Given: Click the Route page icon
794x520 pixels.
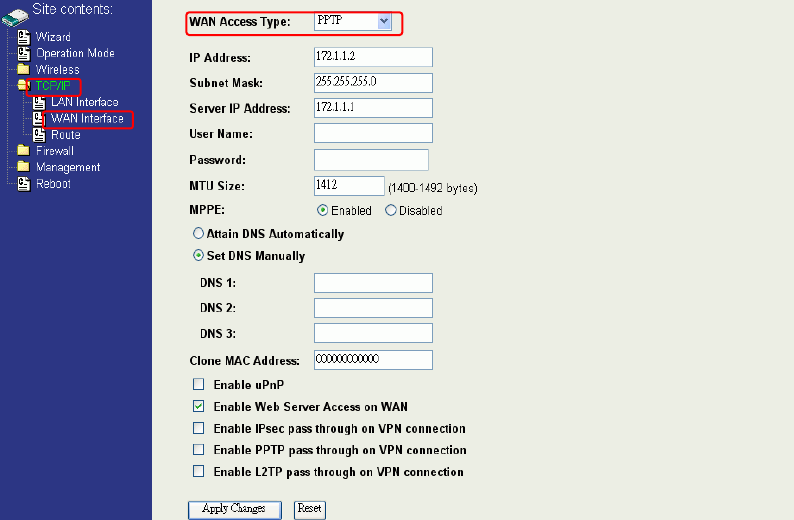Looking at the screenshot, I should coord(39,135).
